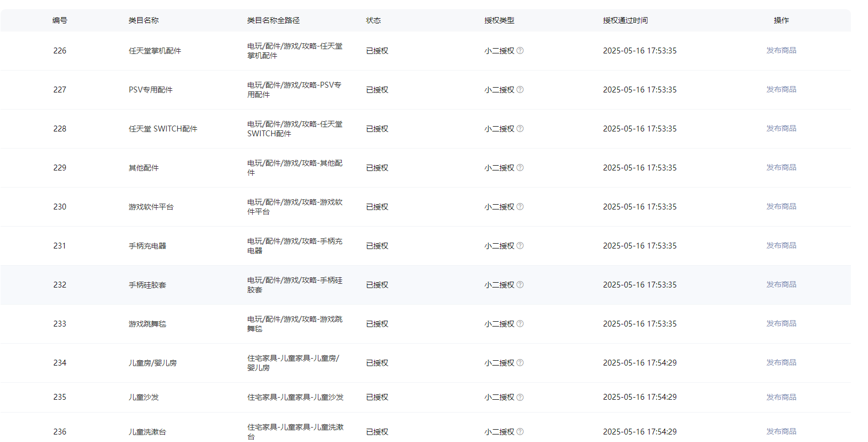The width and height of the screenshot is (868, 442).
Task: Select the 游戏软件平台 category name cell
Action: tap(151, 207)
